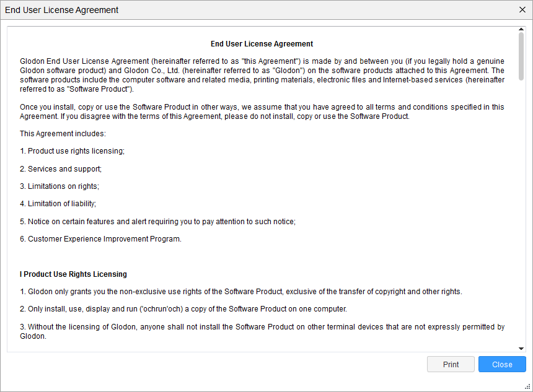Screen dimensions: 533x392
Task: Close the dialog with the title bar X
Action: pyautogui.click(x=522, y=10)
